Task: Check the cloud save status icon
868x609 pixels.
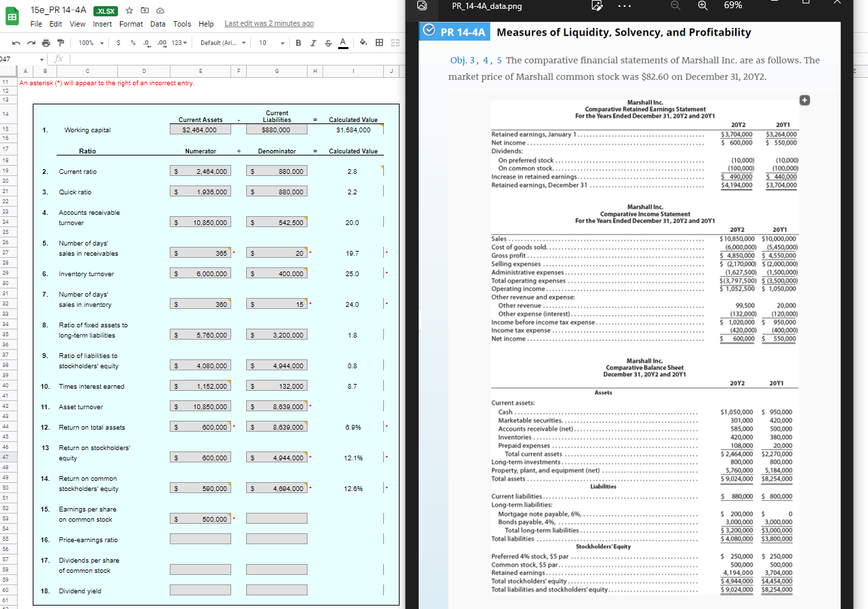Action: [159, 11]
